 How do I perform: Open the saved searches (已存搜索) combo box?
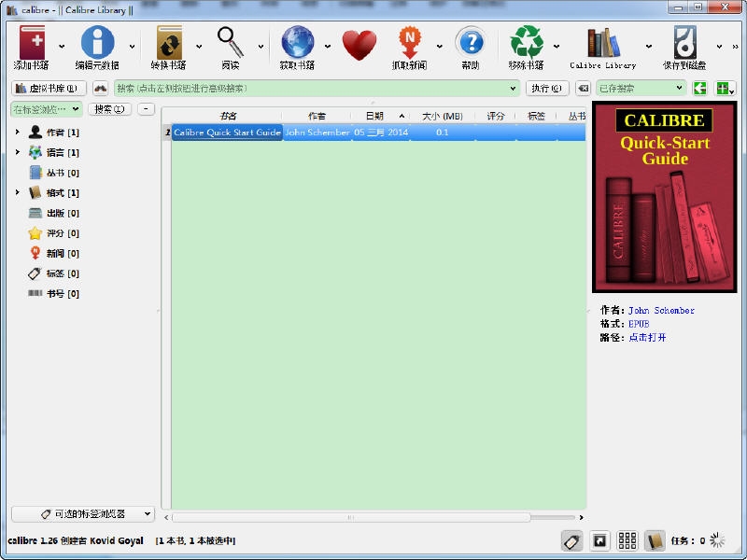click(641, 89)
